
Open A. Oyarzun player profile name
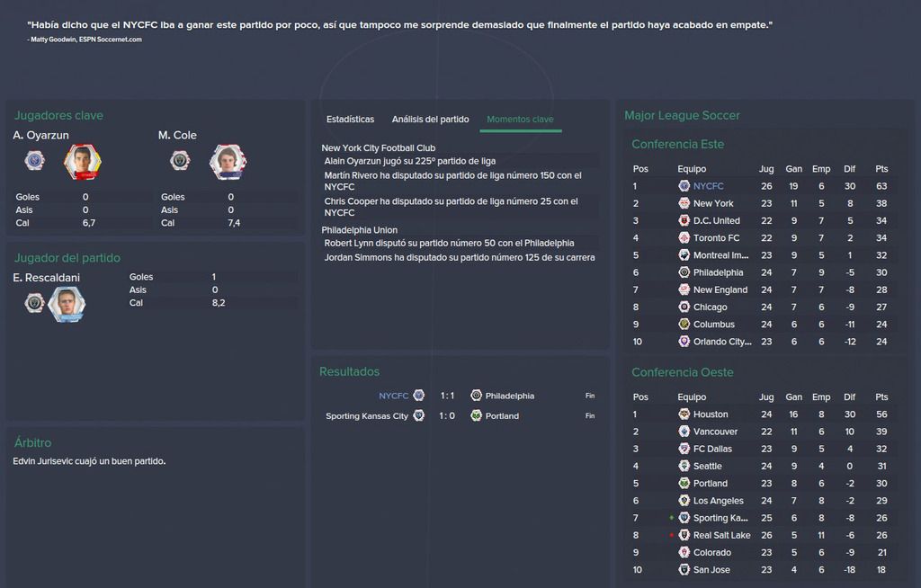tap(41, 135)
